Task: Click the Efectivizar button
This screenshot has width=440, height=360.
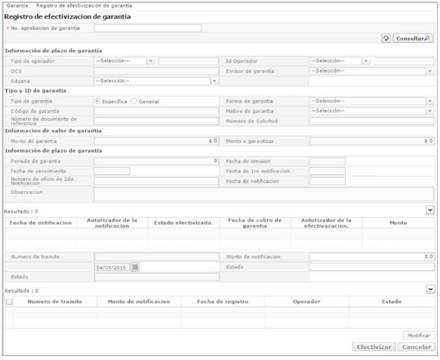Action: (374, 347)
